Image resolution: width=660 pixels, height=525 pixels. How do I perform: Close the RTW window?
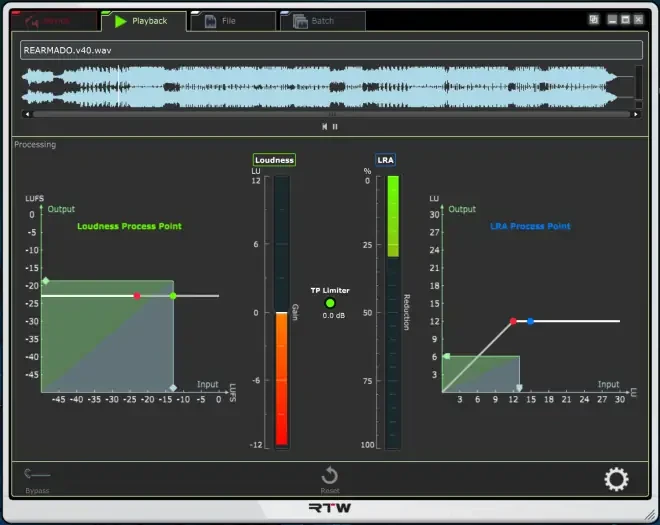(639, 19)
